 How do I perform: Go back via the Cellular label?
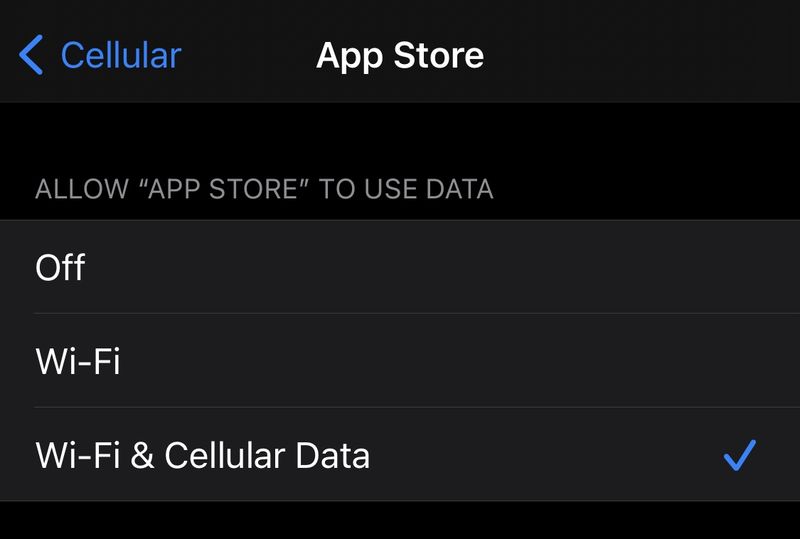tap(121, 55)
